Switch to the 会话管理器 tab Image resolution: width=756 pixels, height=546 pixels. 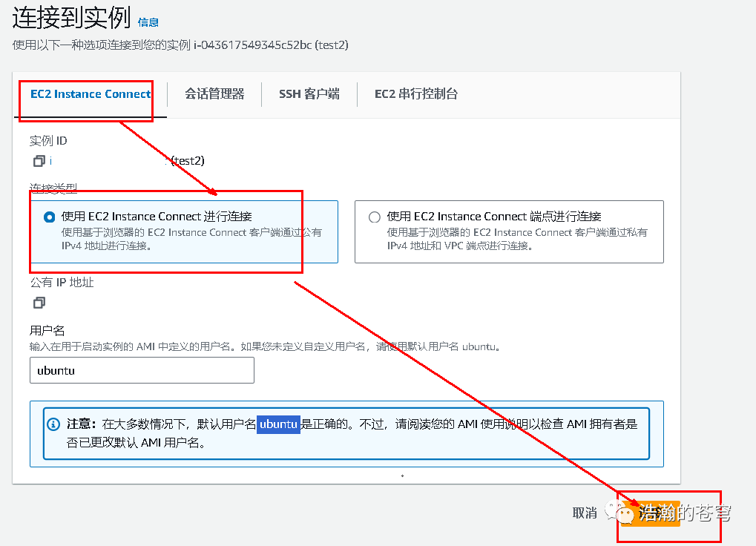coord(214,94)
